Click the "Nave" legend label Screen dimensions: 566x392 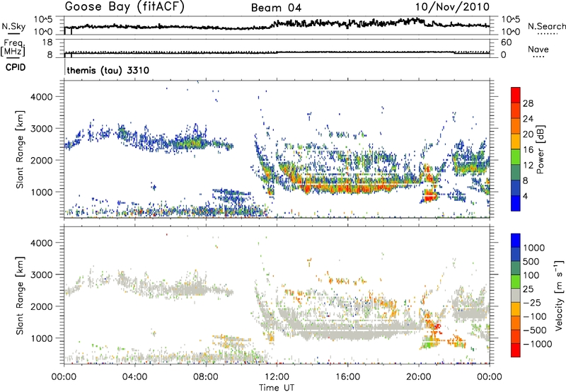(x=538, y=50)
